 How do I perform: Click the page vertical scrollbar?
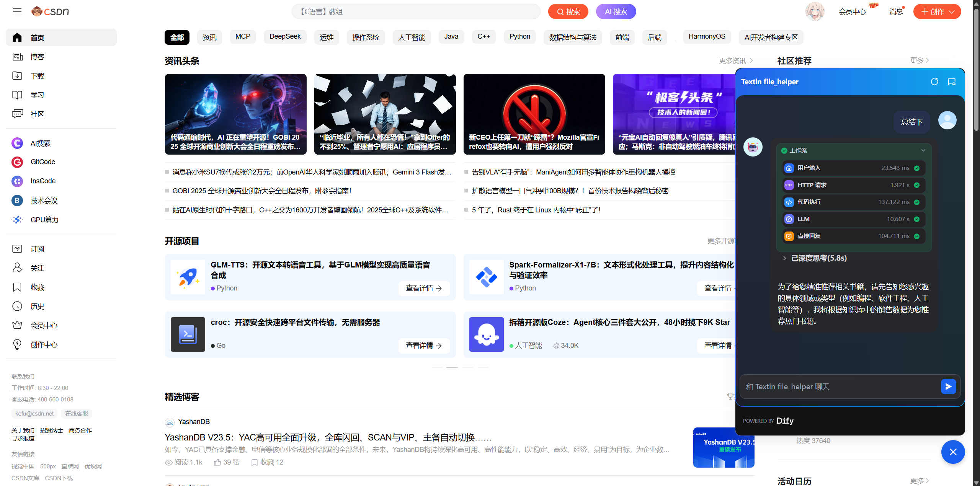(976, 69)
